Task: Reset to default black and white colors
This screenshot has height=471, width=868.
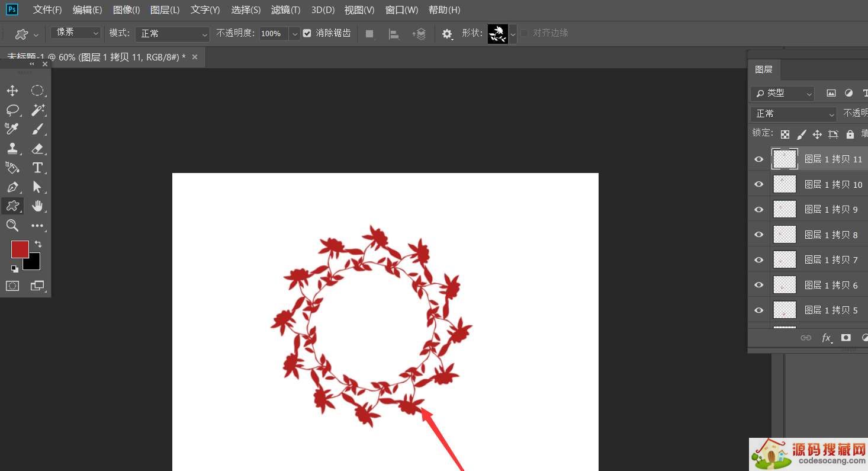Action: [14, 268]
